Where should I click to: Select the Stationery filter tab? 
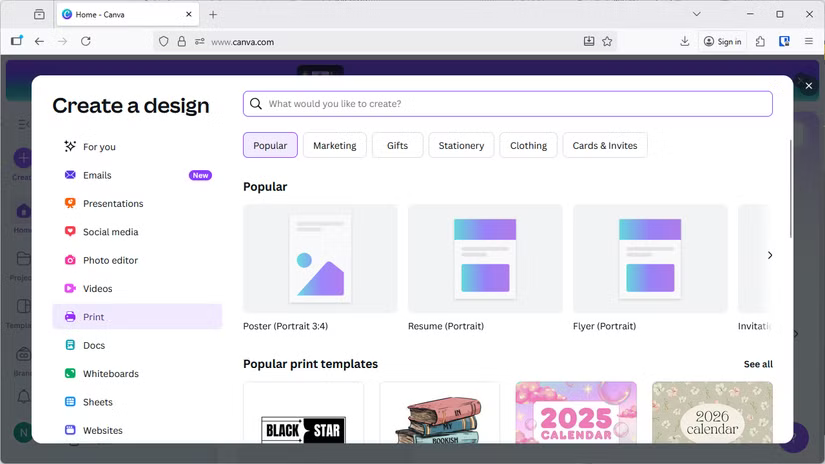pos(461,145)
